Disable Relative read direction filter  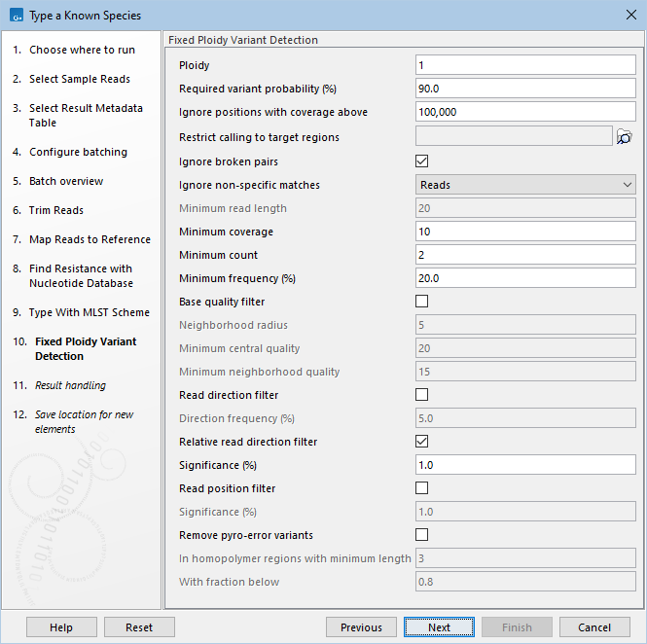coord(421,442)
